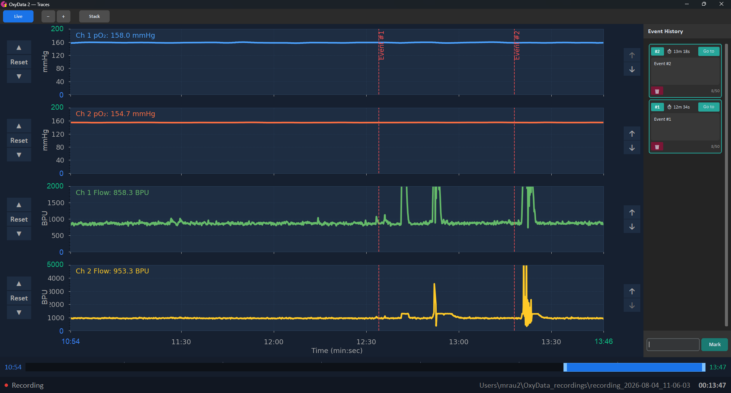Click the Time (min:sec) axis label

337,351
